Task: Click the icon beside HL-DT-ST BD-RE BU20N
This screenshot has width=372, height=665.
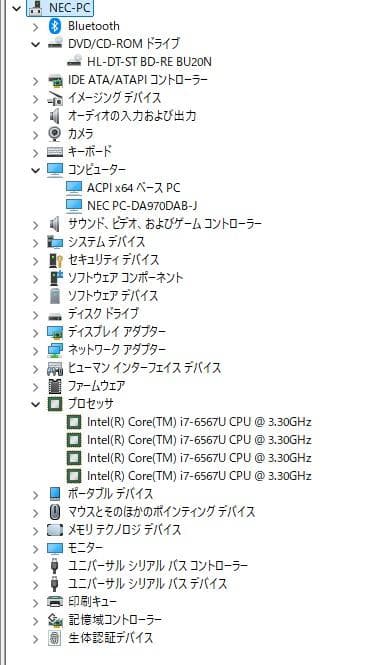Action: click(x=74, y=61)
